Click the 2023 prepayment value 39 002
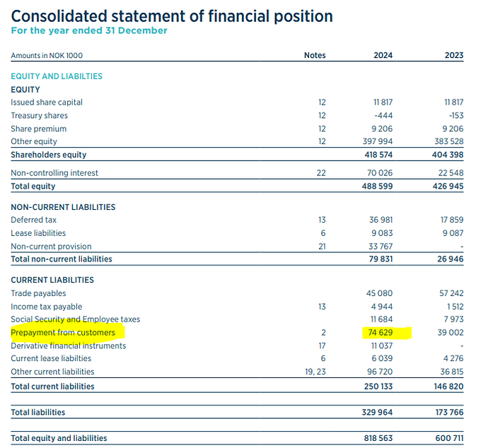 click(452, 332)
